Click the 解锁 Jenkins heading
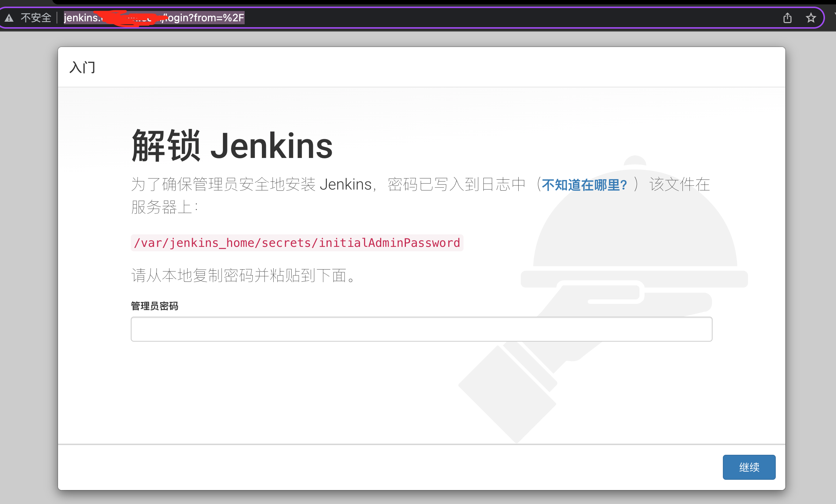 click(x=232, y=146)
